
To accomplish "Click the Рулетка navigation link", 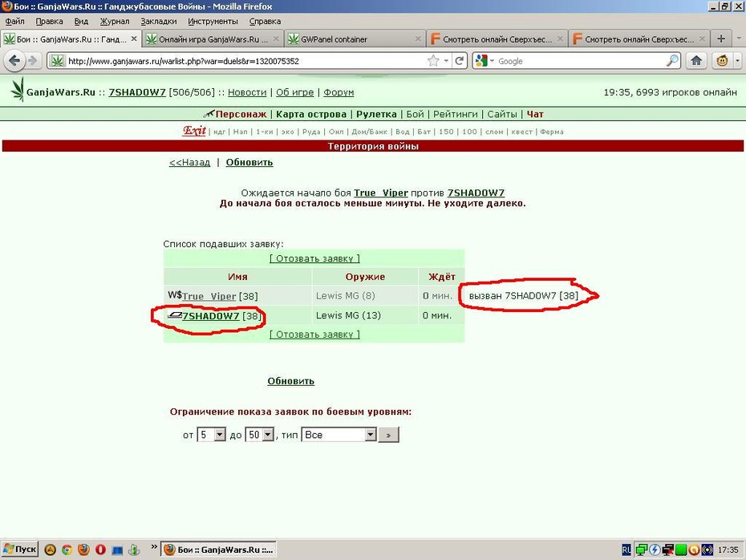I will (376, 114).
